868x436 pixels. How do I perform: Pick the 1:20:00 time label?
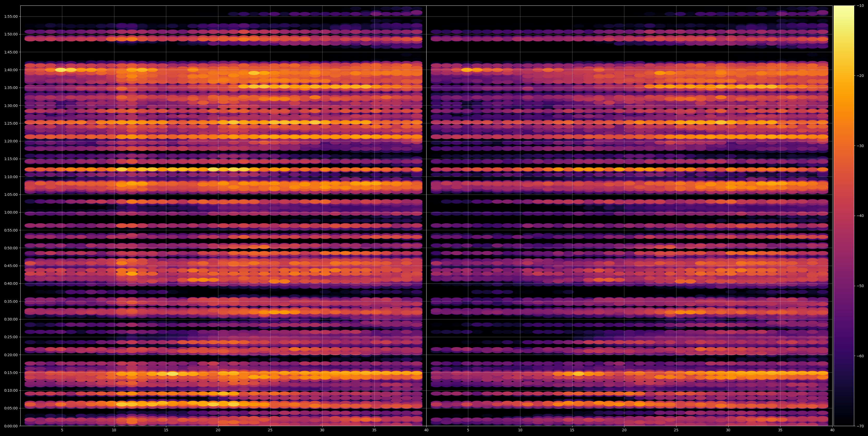pyautogui.click(x=11, y=141)
